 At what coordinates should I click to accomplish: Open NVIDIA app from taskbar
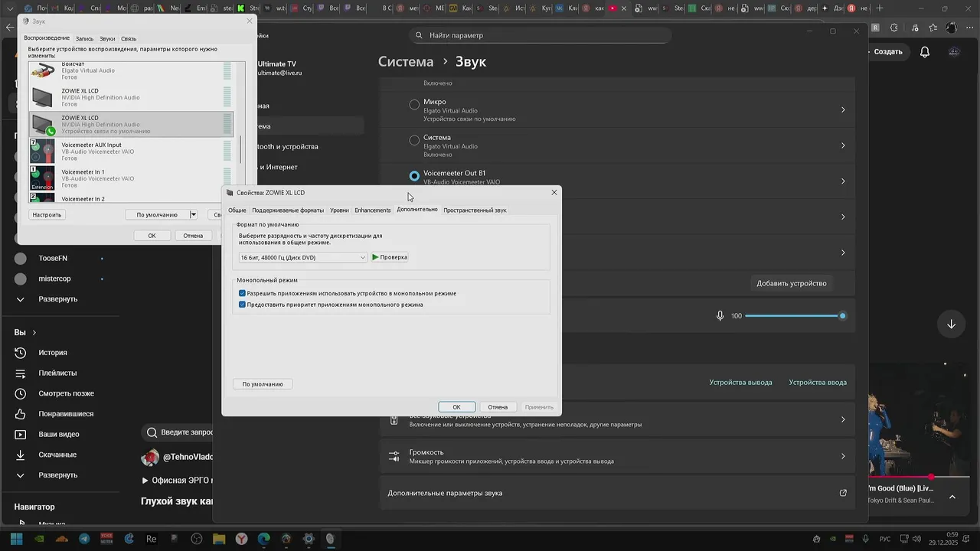(39, 539)
